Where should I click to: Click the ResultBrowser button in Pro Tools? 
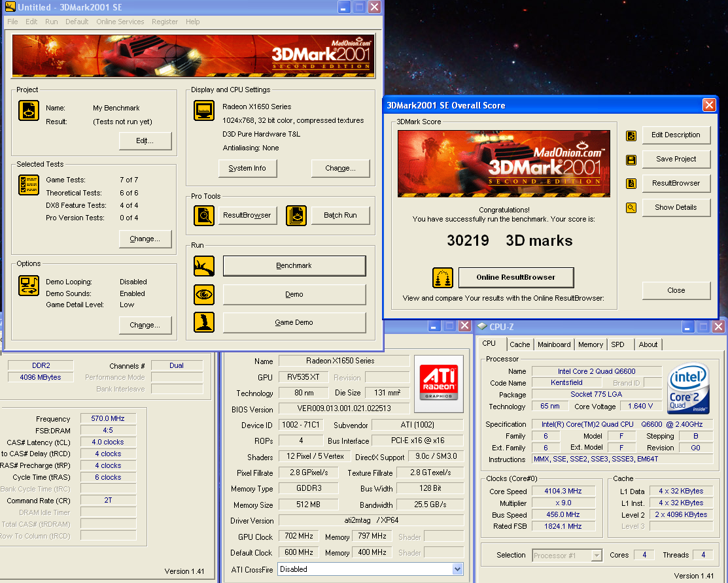(x=247, y=215)
